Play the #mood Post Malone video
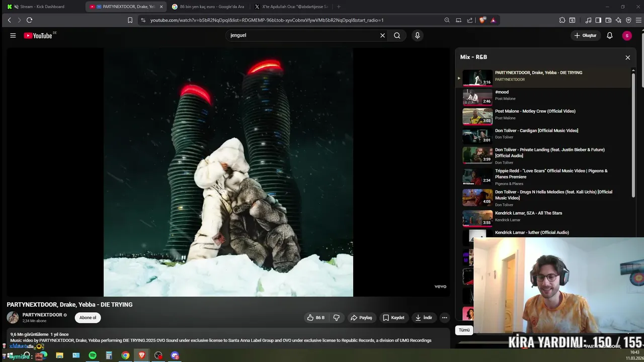 (x=543, y=97)
